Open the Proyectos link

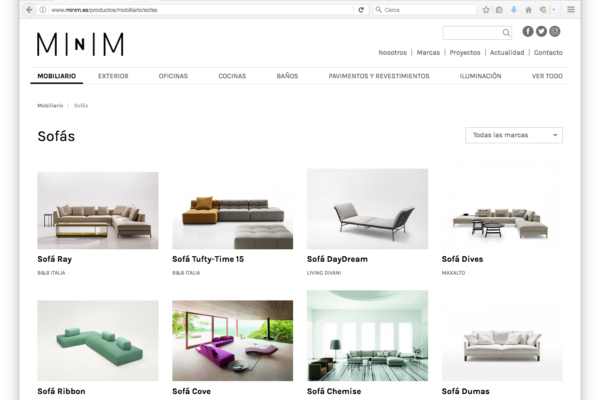465,52
